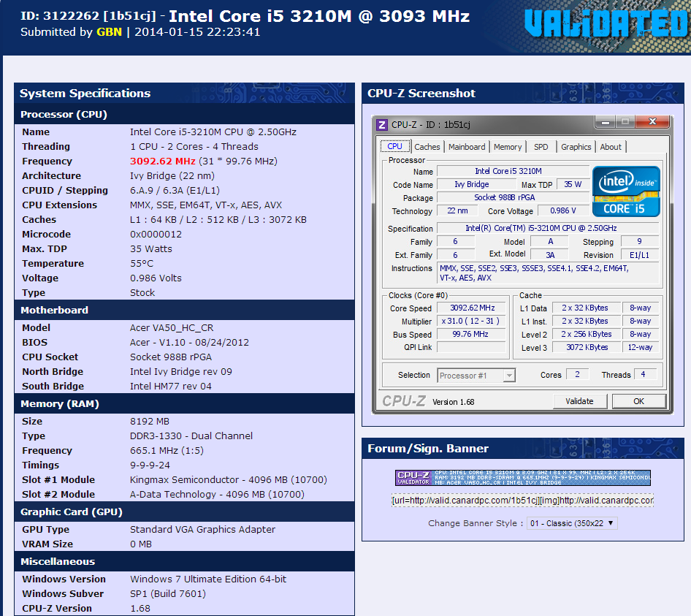This screenshot has width=691, height=616.
Task: Click the Multiplier x 31.0 field
Action: tap(472, 321)
